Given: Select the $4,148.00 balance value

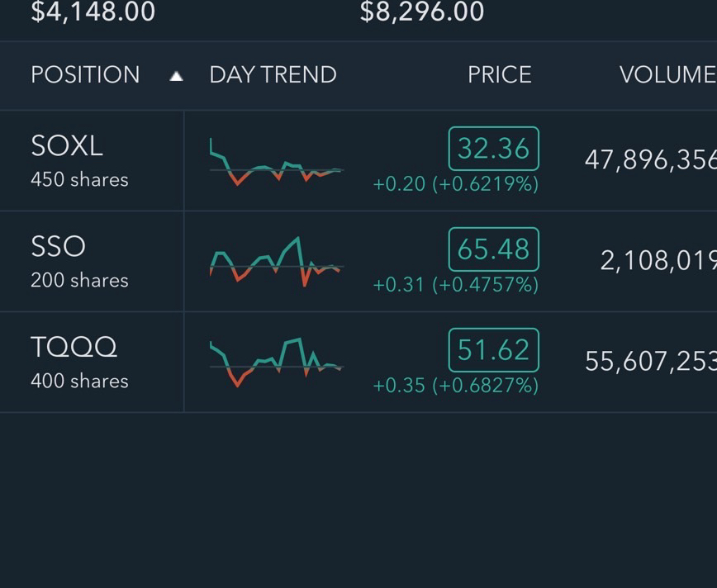Looking at the screenshot, I should point(93,12).
